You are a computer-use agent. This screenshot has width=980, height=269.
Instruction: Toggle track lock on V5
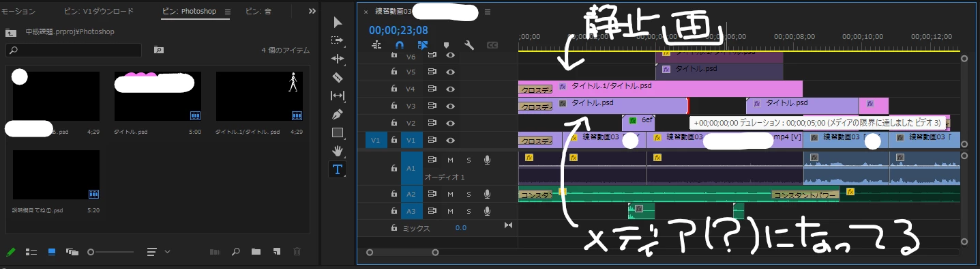pos(394,72)
